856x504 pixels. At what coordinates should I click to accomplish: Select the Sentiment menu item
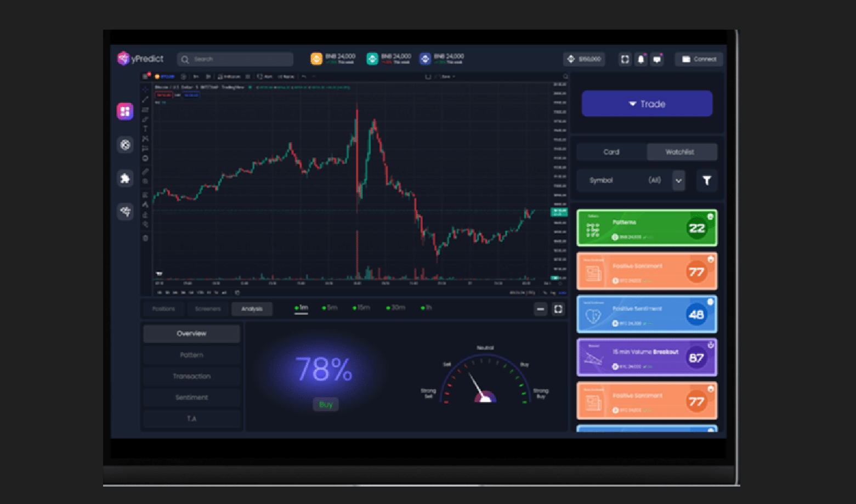tap(191, 397)
